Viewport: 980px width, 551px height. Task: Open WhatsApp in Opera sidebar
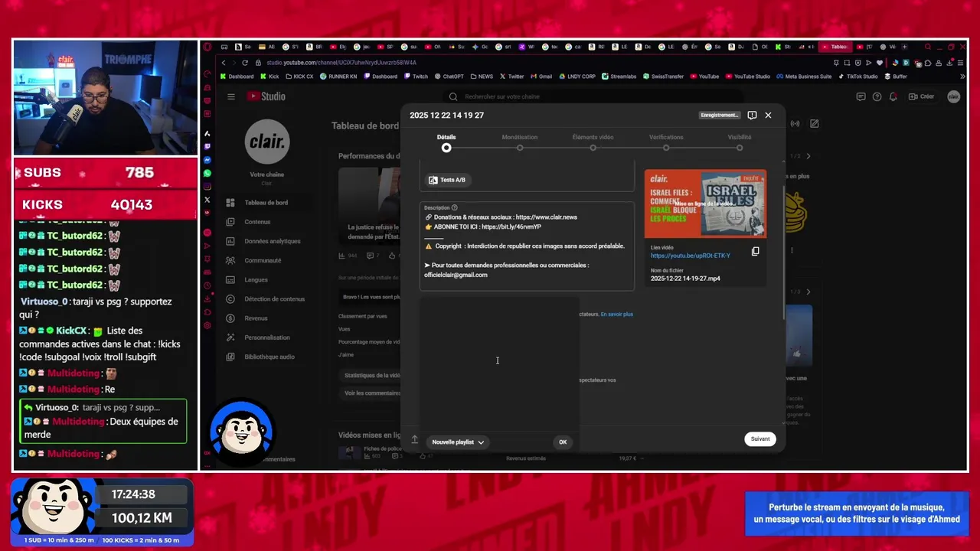point(207,174)
